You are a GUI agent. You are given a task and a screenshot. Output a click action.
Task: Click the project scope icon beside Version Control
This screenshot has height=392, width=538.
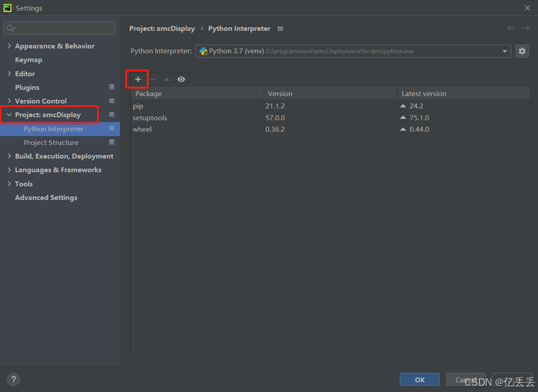click(x=111, y=101)
